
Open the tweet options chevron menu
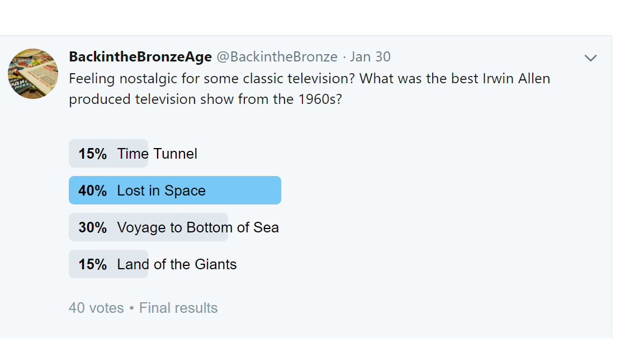[590, 58]
